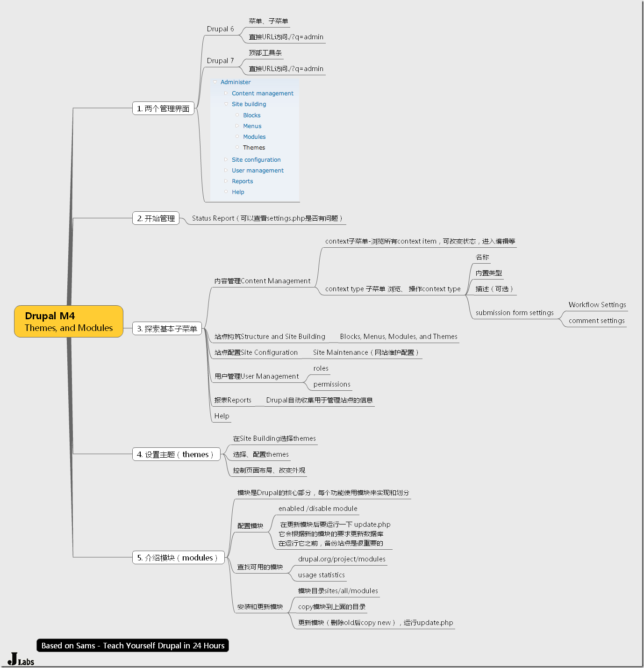The width and height of the screenshot is (644, 668).
Task: Expand the Content management triangle
Action: 226,93
